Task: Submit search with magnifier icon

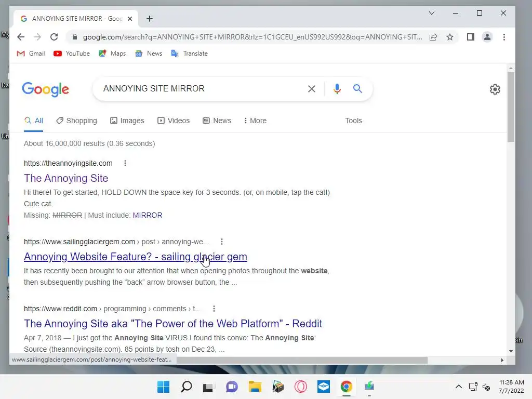Action: click(357, 89)
